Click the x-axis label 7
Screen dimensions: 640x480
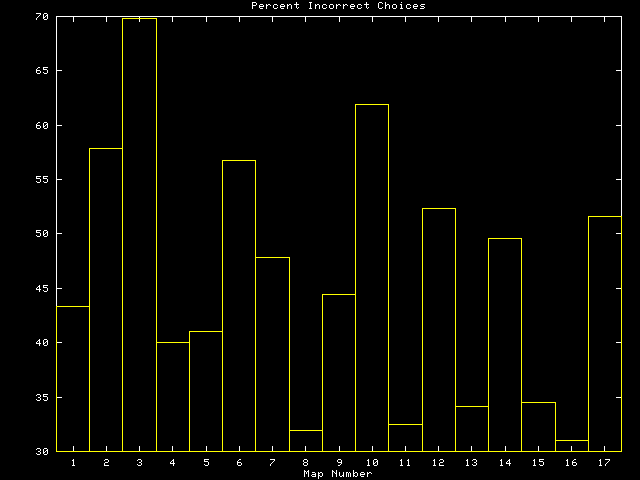click(272, 462)
